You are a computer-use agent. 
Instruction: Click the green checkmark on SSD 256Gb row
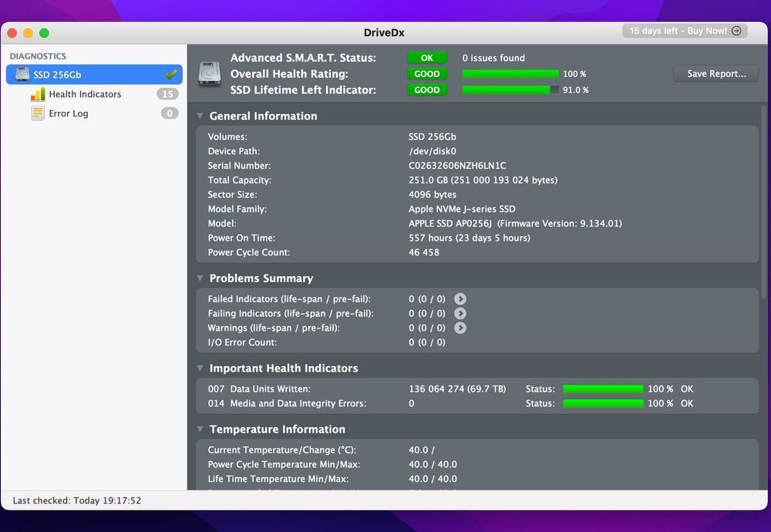[x=170, y=74]
